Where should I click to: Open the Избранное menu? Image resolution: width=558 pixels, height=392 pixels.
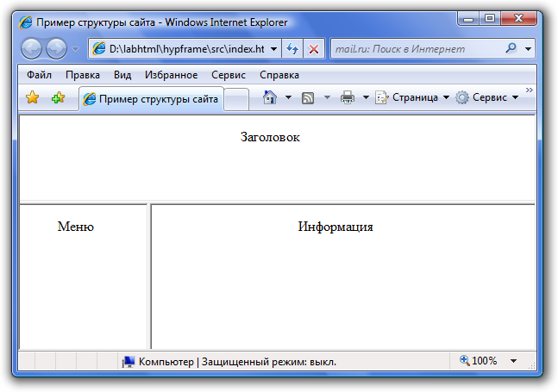click(171, 75)
